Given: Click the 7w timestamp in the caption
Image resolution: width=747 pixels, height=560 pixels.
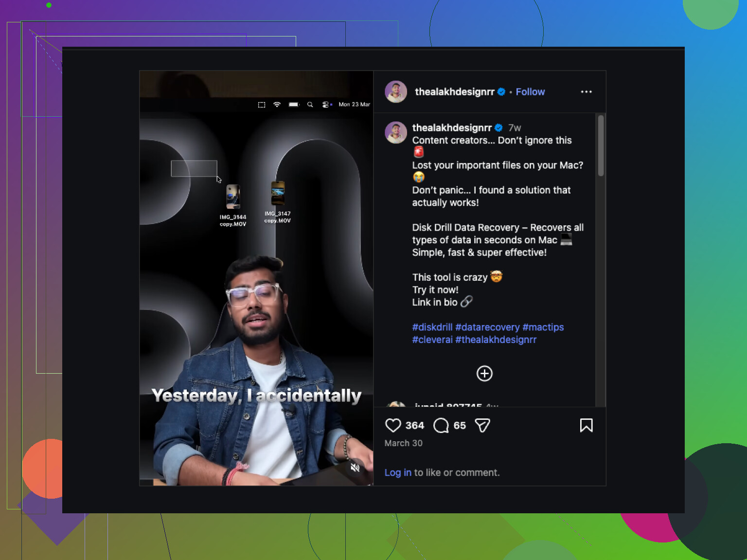Looking at the screenshot, I should tap(515, 128).
